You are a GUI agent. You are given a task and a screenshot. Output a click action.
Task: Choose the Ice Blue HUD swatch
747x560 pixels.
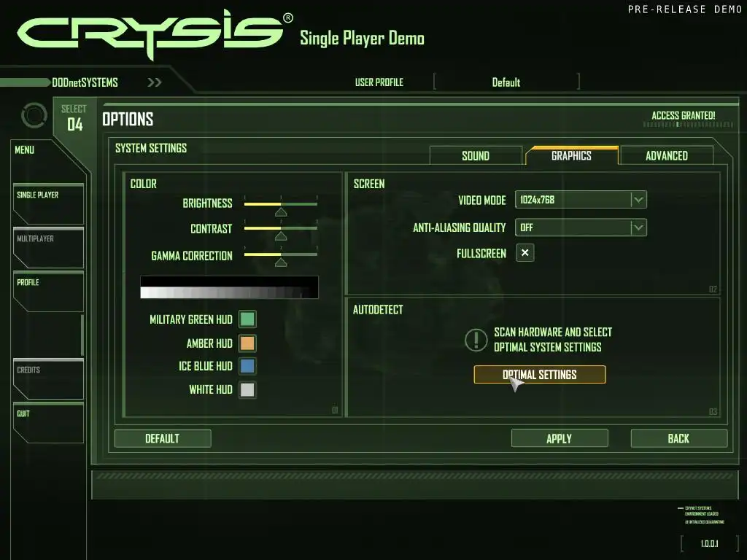coord(247,366)
